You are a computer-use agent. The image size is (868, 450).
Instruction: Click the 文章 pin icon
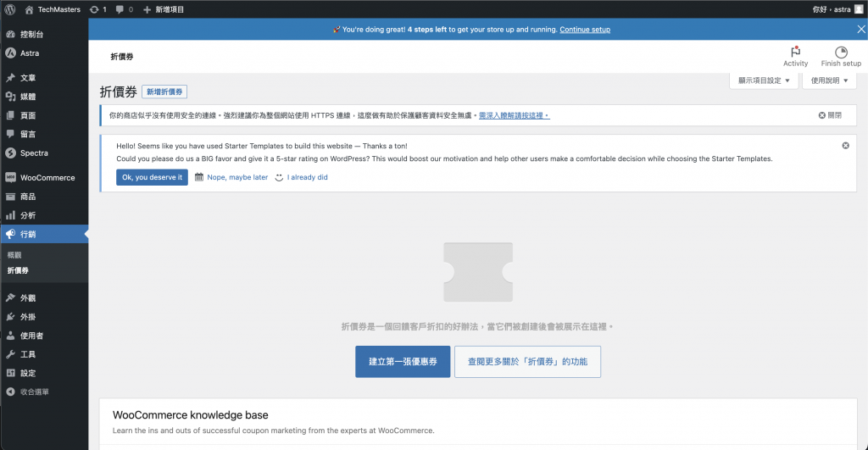pos(10,78)
